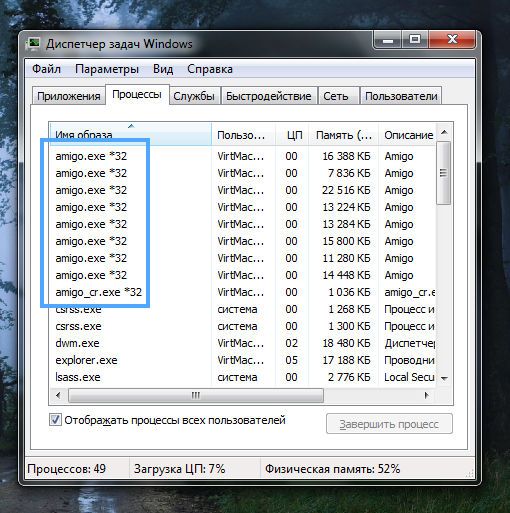Click the Завершить процесс button
The height and width of the screenshot is (513, 510).
[x=389, y=424]
